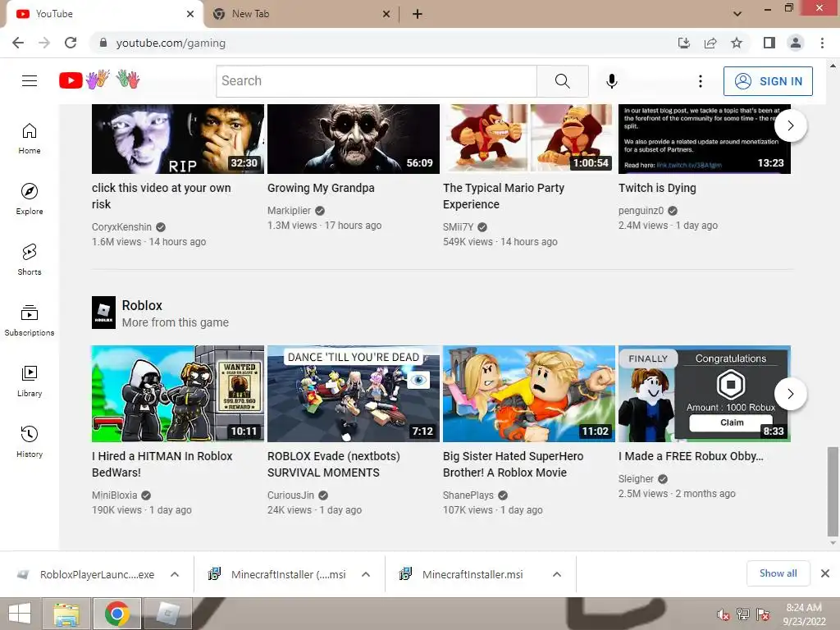Open Windows Start menu
The image size is (840, 630).
point(20,614)
